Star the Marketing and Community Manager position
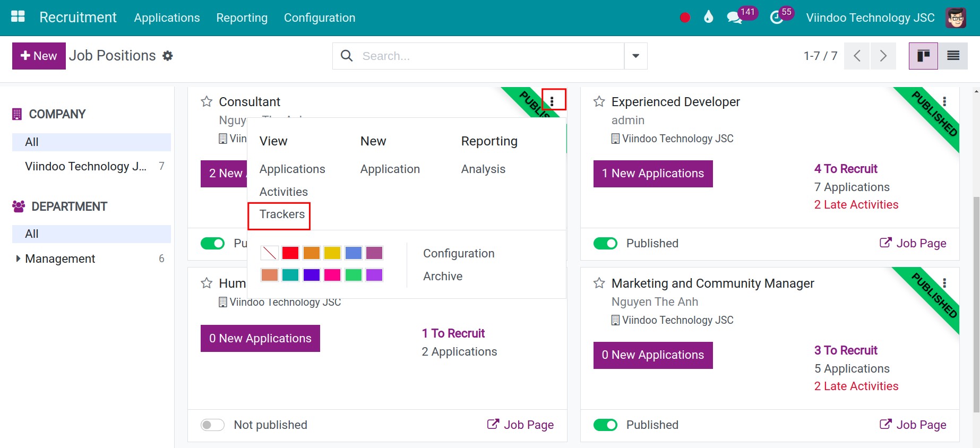Screen dimensions: 980x448 tap(599, 283)
